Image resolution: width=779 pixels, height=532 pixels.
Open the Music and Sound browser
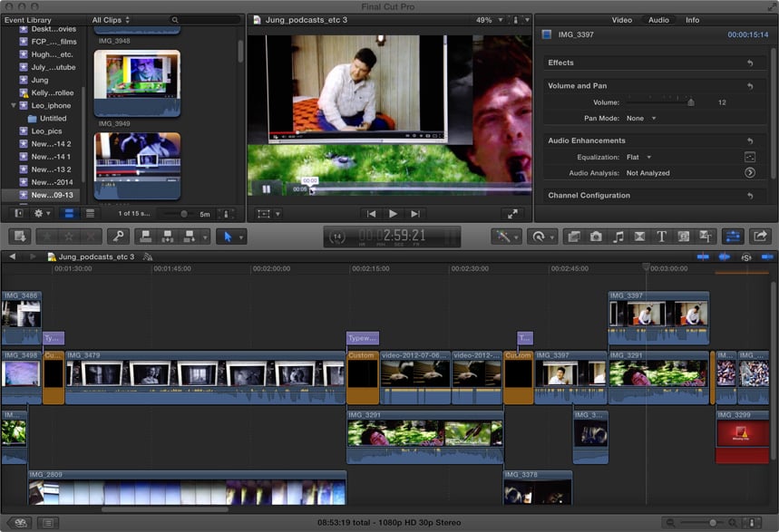click(x=618, y=237)
